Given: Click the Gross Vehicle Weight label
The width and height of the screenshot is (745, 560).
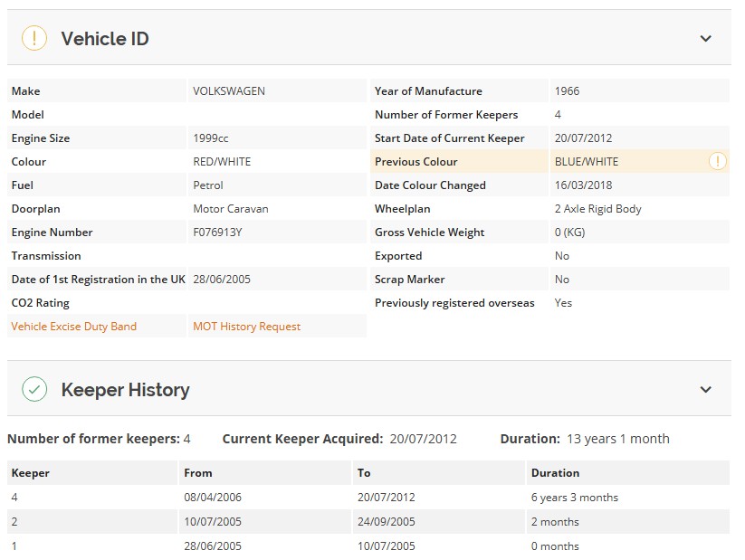Looking at the screenshot, I should (429, 233).
